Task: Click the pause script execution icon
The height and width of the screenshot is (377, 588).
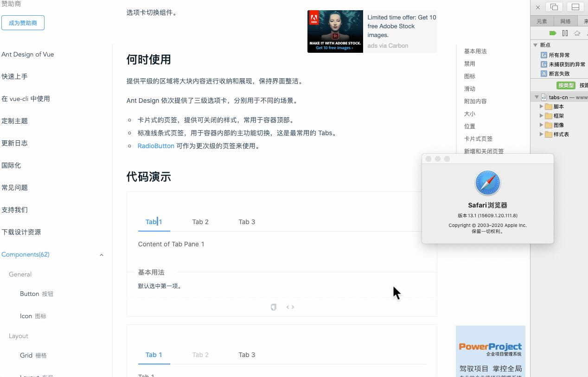Action: click(x=565, y=33)
